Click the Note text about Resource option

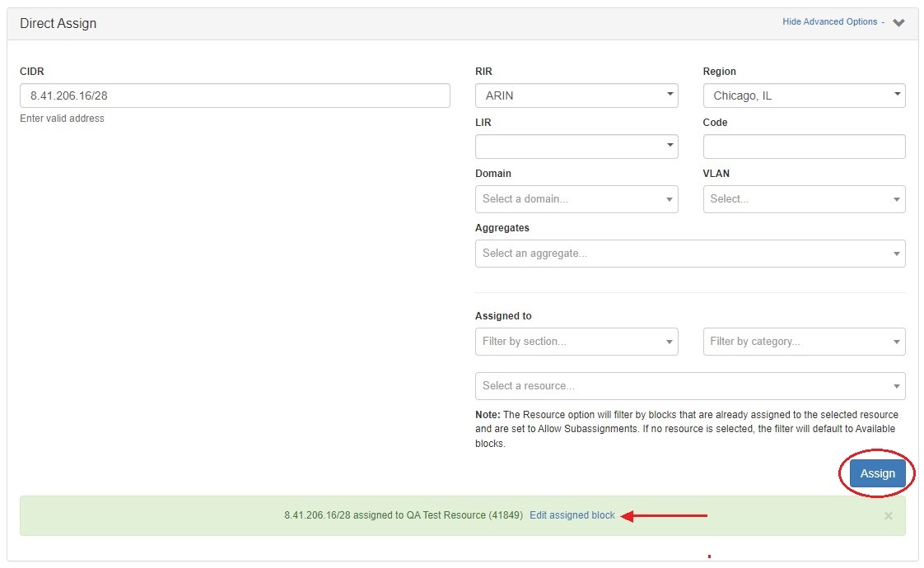[x=687, y=429]
